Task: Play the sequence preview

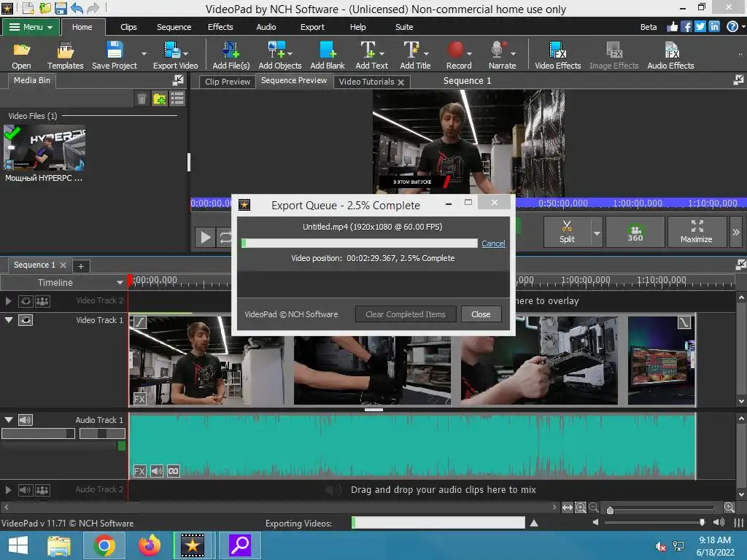Action: (205, 237)
